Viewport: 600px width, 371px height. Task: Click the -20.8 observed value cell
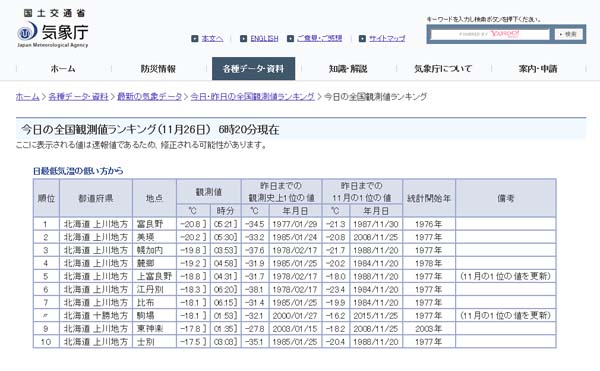coord(193,224)
